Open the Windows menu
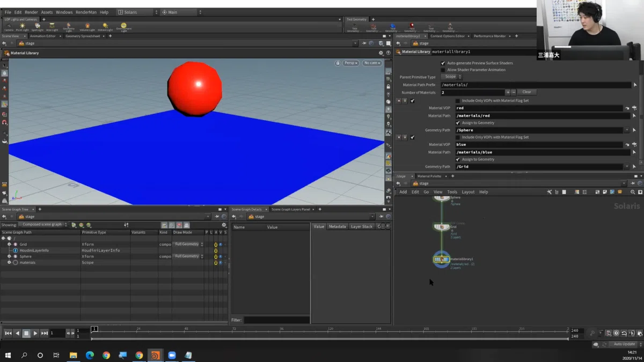Image resolution: width=644 pixels, height=362 pixels. [x=64, y=12]
